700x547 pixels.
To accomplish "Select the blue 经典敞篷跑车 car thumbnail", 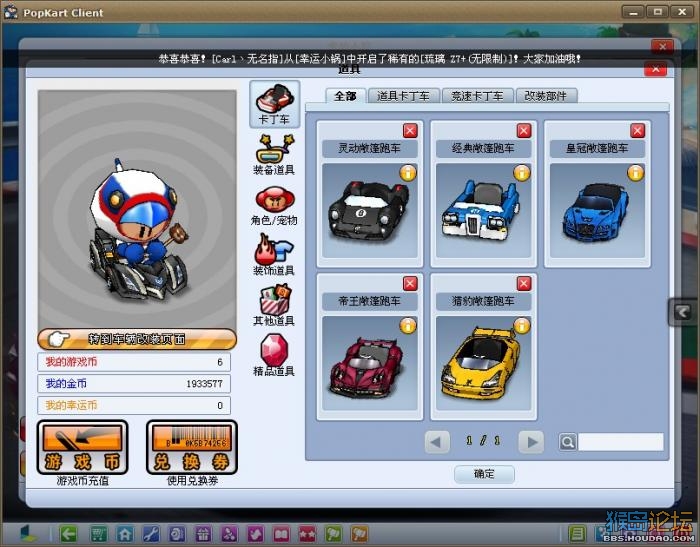I will (x=483, y=210).
